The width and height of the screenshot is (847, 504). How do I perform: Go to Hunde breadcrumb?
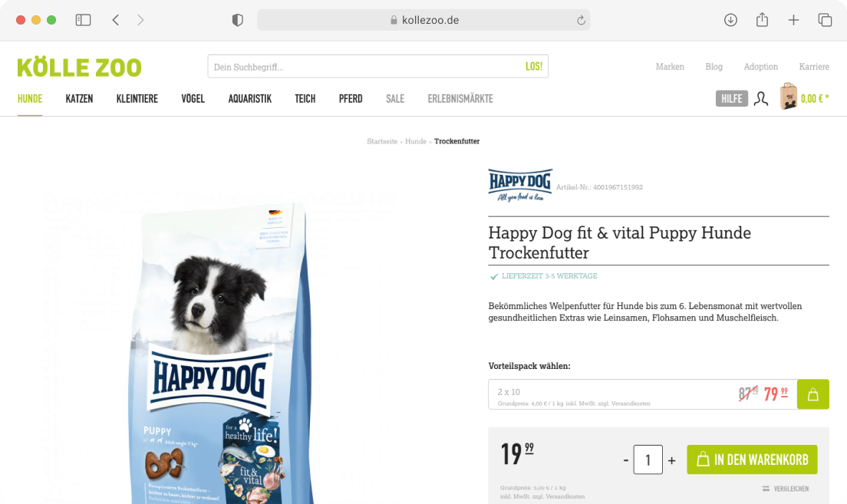pyautogui.click(x=415, y=141)
